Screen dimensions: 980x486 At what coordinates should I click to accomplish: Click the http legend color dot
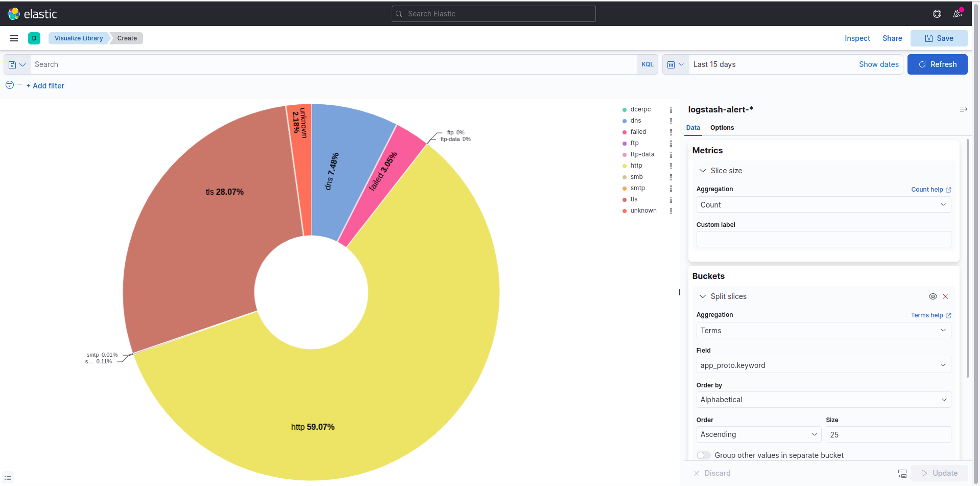(624, 166)
